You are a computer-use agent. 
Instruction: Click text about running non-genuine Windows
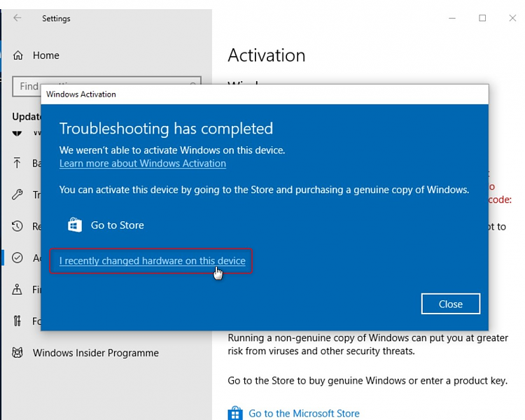[x=368, y=344]
